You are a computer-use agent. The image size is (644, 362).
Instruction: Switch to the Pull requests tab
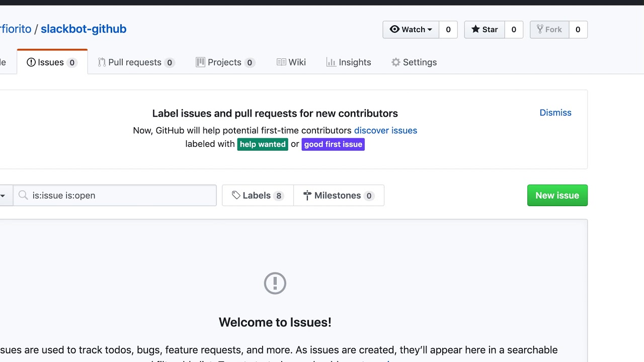(136, 62)
